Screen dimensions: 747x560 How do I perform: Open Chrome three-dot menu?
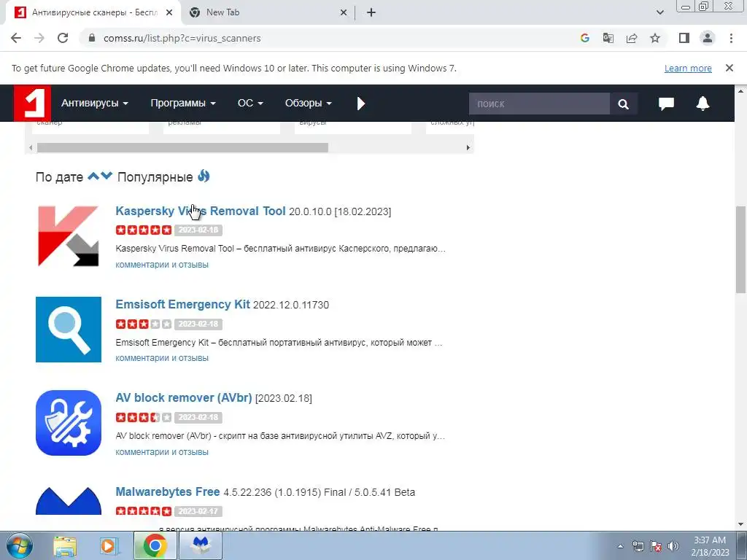pos(731,38)
